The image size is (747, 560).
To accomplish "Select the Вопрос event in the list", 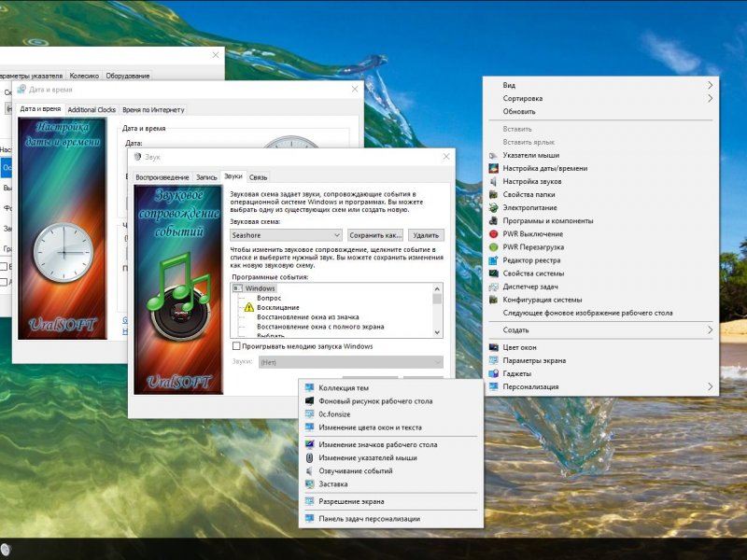I will (x=269, y=298).
